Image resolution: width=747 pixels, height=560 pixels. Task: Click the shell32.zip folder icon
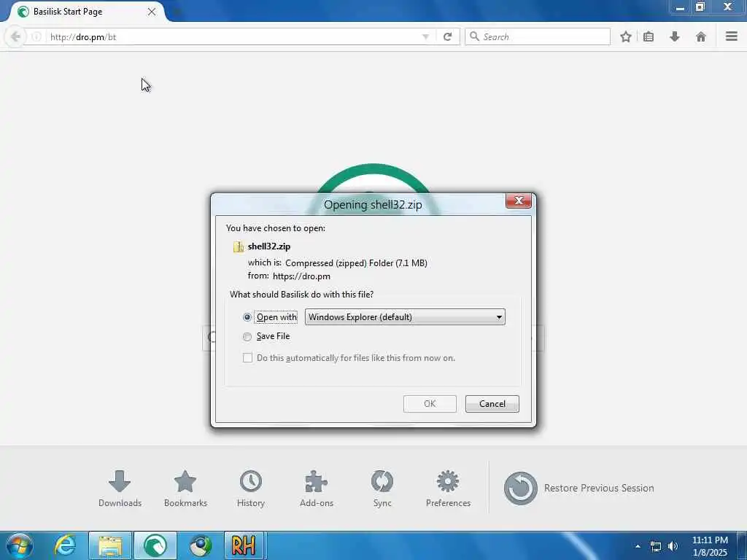(239, 246)
